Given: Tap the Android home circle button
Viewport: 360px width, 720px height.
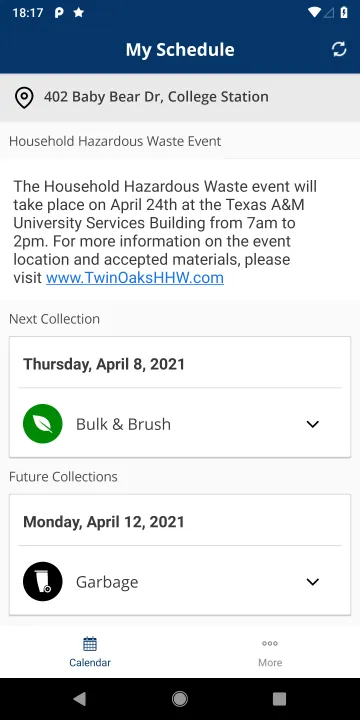Looking at the screenshot, I should pyautogui.click(x=180, y=699).
